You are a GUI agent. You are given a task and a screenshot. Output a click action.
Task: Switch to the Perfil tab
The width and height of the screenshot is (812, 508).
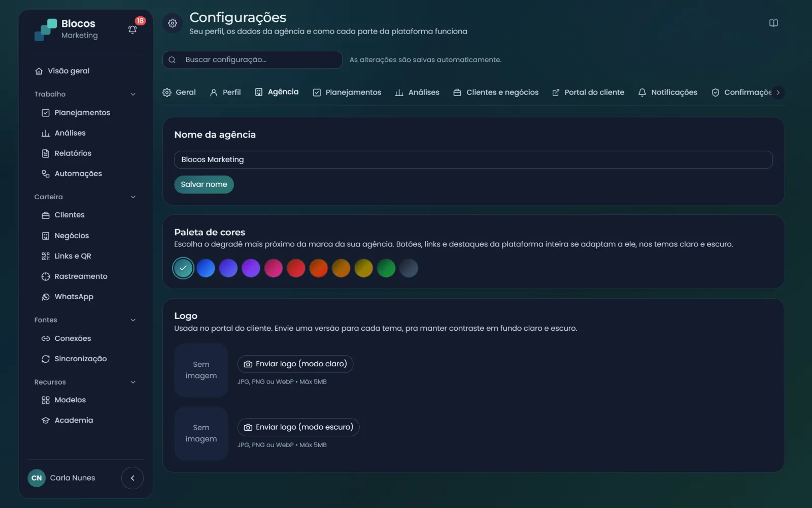click(225, 92)
